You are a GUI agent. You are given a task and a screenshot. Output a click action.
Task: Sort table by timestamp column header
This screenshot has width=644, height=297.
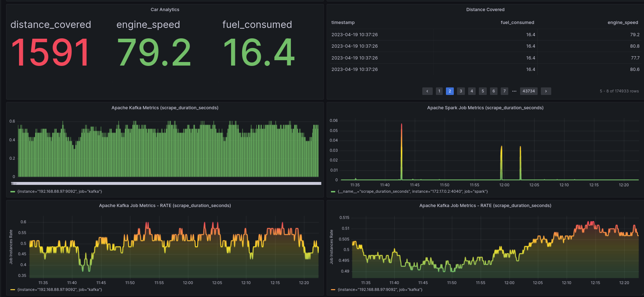(x=343, y=23)
